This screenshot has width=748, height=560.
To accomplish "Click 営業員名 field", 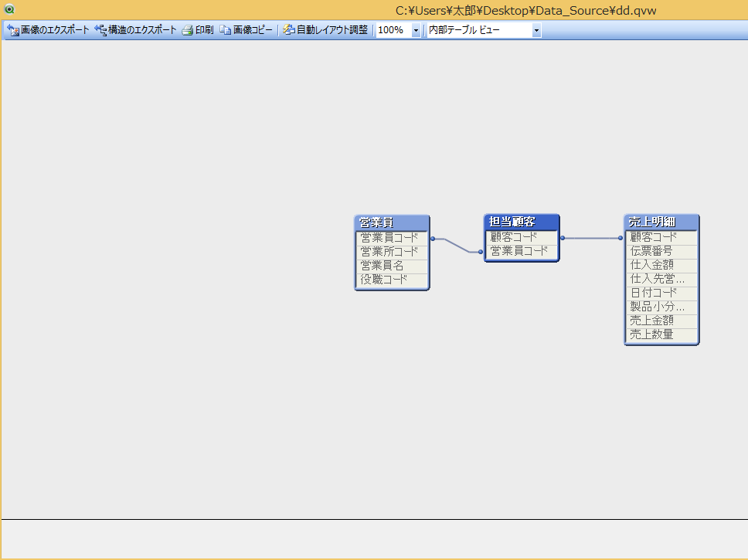I will (x=392, y=266).
